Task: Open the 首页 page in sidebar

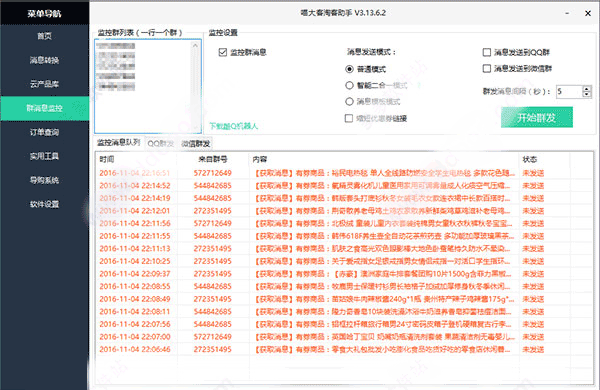Action: coord(44,36)
